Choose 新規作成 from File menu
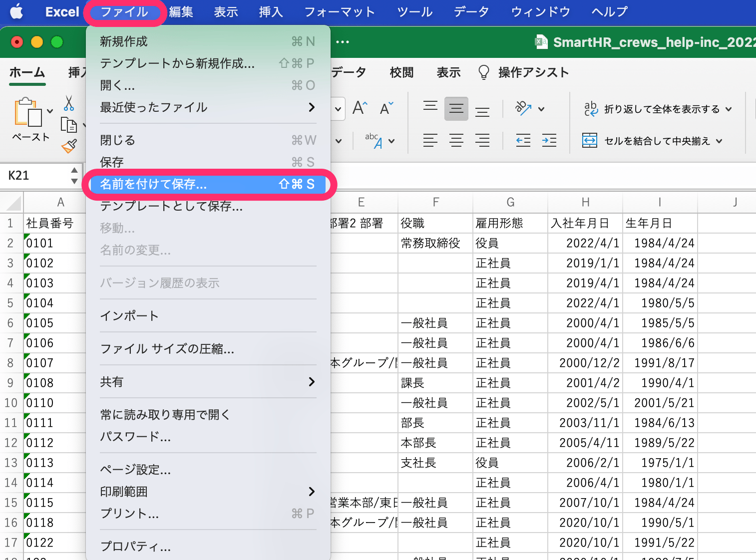Viewport: 756px width, 560px height. pos(208,41)
